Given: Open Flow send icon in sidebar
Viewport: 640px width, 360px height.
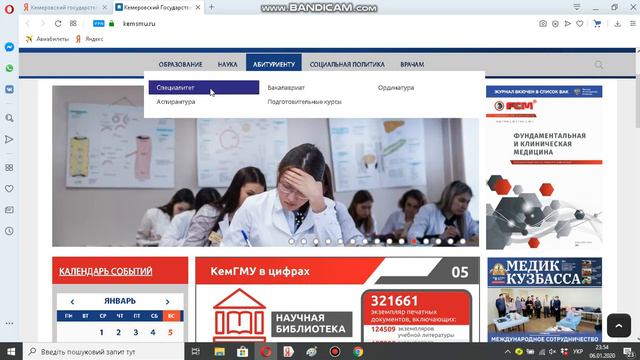Looking at the screenshot, I should coord(9,139).
